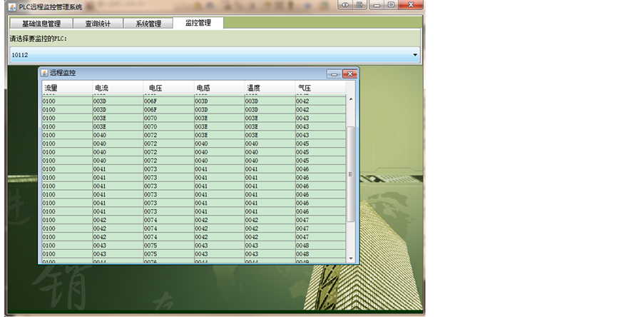Go to the 系统管理 tab
This screenshot has height=317, width=644.
point(148,24)
